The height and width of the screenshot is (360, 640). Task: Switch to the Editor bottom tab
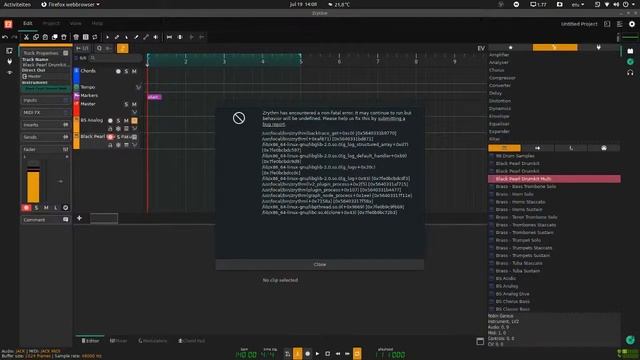(x=90, y=340)
